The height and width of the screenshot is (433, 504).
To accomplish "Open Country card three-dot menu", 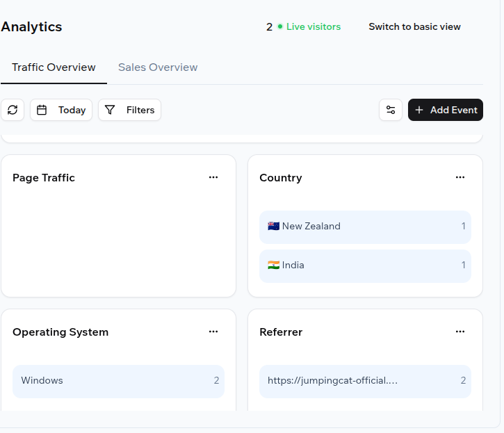I will (x=460, y=177).
